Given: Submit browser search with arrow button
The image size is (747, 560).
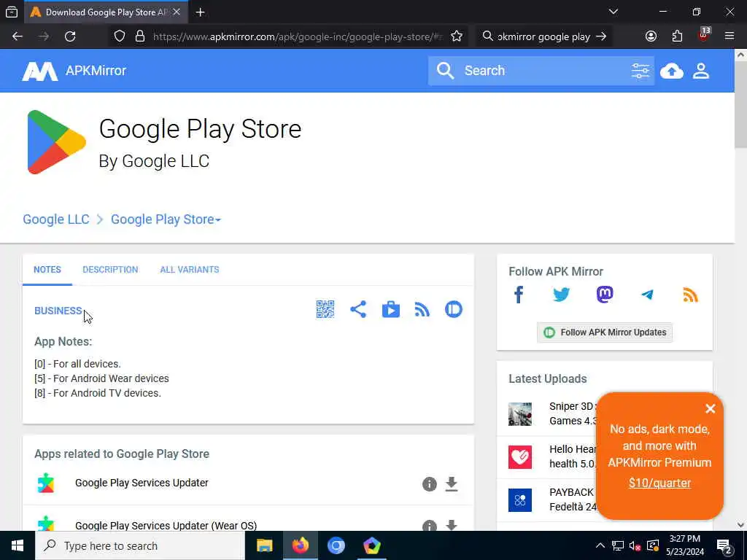Looking at the screenshot, I should tap(601, 36).
